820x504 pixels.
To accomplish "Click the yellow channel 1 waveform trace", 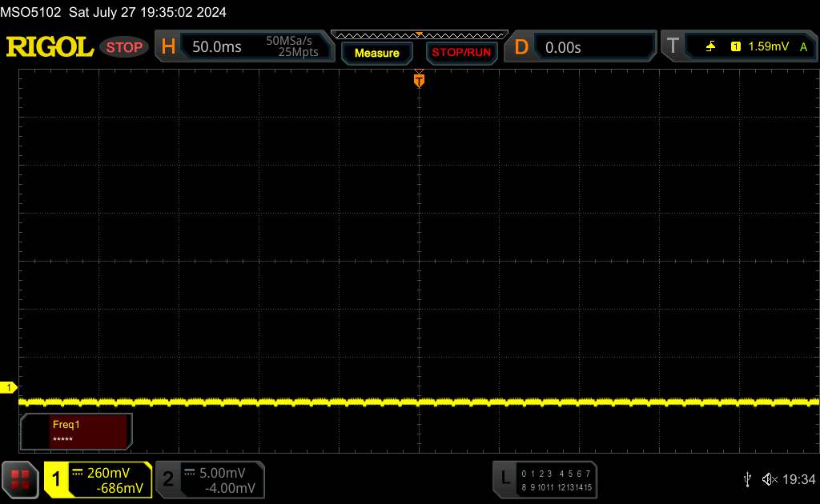I will (x=419, y=402).
